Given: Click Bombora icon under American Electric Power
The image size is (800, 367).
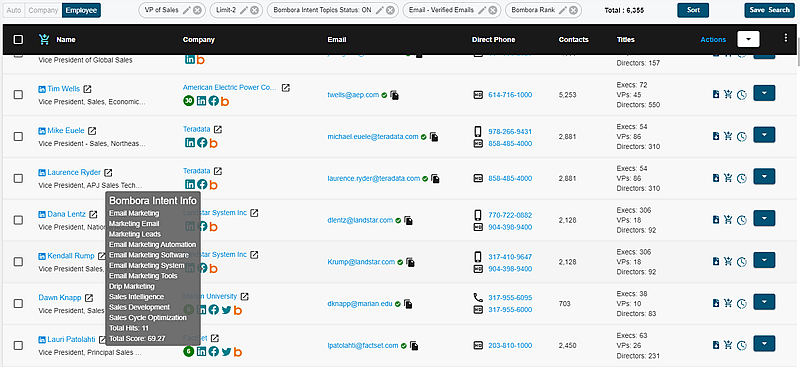Looking at the screenshot, I should pos(225,101).
